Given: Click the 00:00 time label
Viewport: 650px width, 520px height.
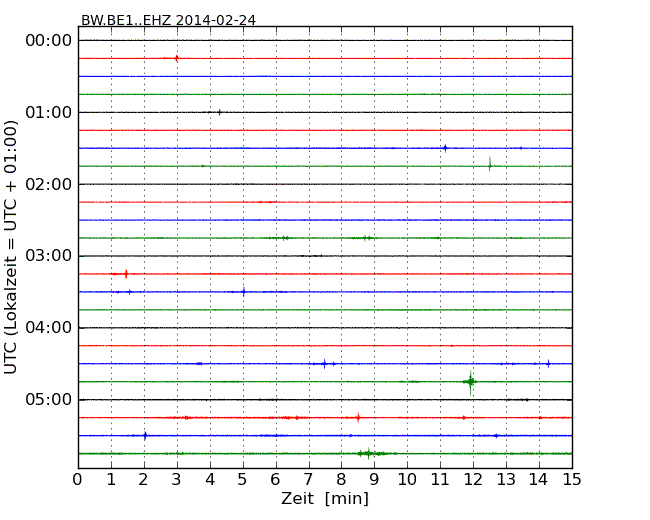Looking at the screenshot, I should click(x=49, y=41).
